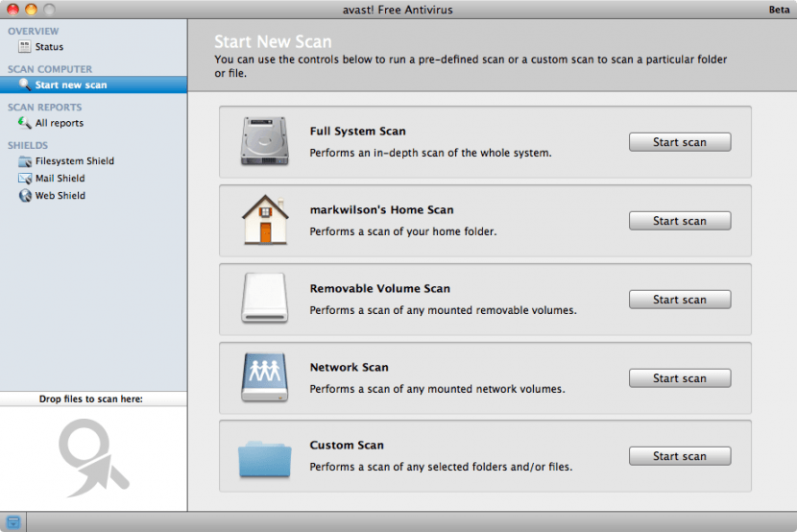797x532 pixels.
Task: Click the Custom Scan title
Action: point(347,446)
